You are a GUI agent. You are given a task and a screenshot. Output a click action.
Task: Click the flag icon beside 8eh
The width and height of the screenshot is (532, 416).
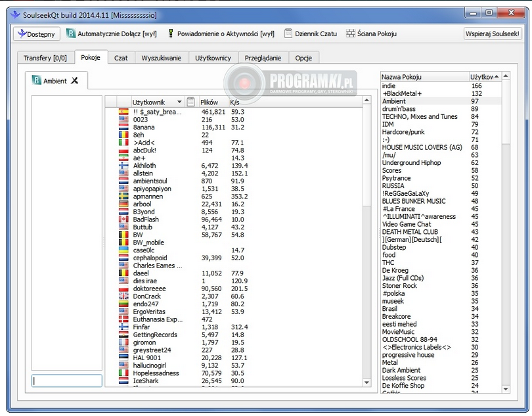[x=123, y=135]
